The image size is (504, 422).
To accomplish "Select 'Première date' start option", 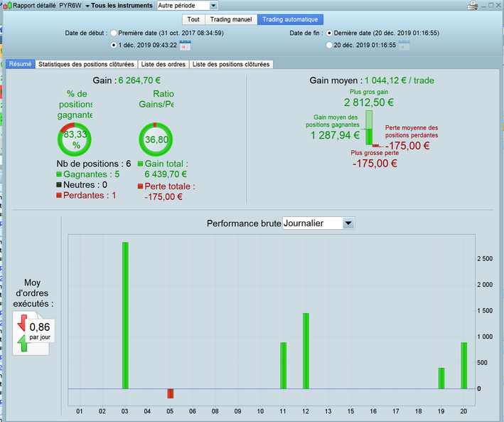I will 114,33.
